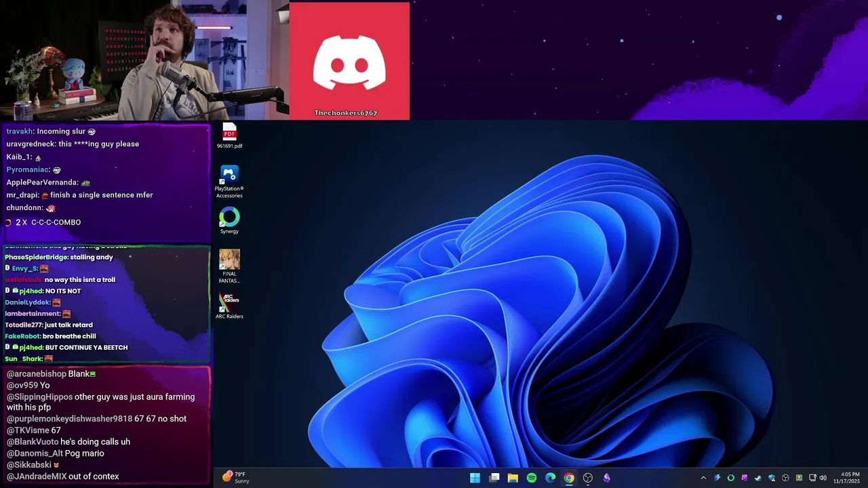The image size is (868, 488).
Task: Click travakh's 'Incoming slur' chat message
Action: pos(51,131)
